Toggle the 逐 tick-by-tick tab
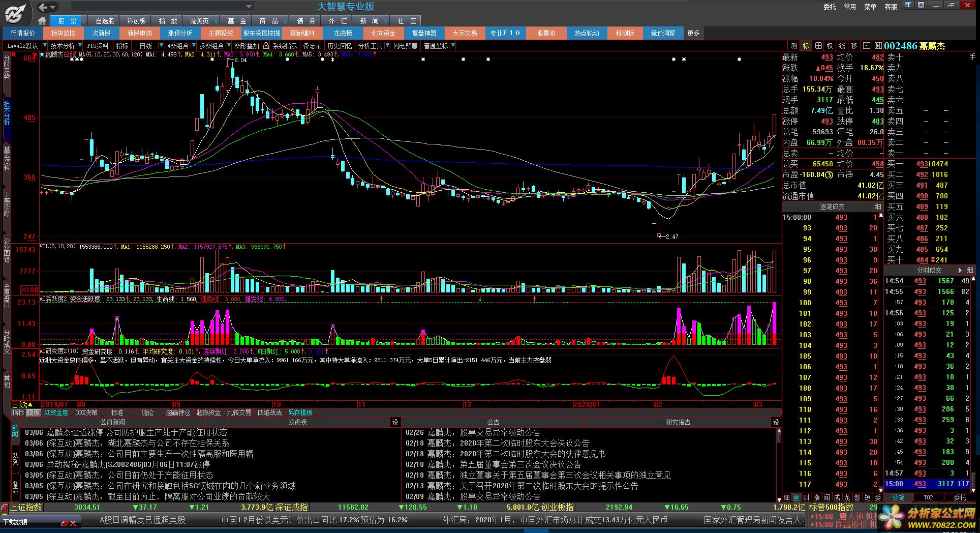The width and height of the screenshot is (980, 533). (797, 497)
